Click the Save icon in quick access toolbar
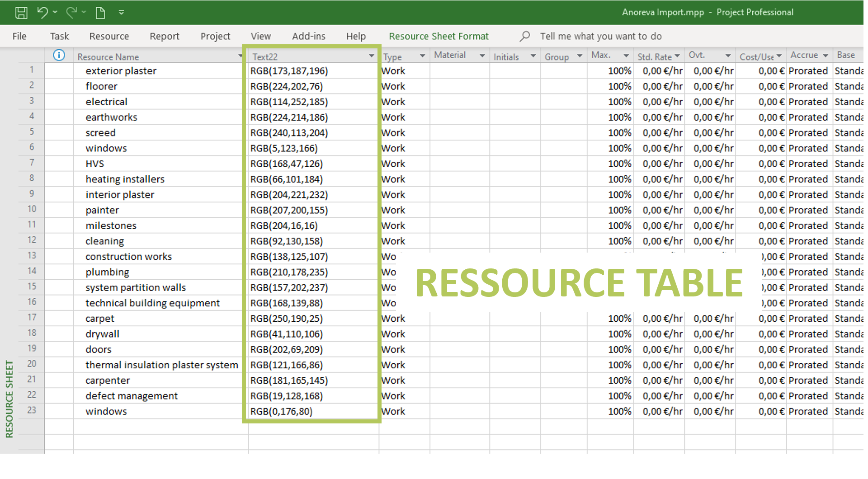 click(21, 13)
